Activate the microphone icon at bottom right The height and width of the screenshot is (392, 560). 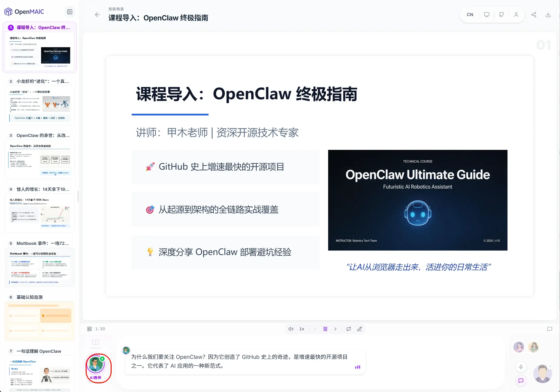pyautogui.click(x=521, y=367)
